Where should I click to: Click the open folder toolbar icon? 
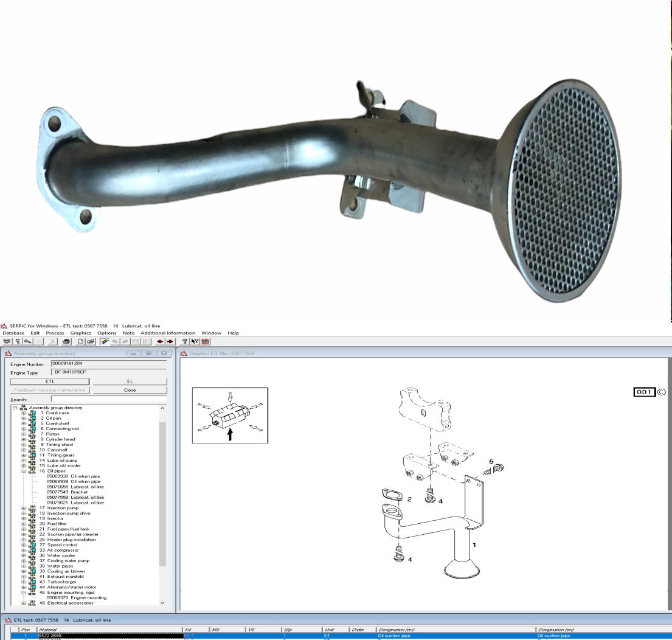91,342
